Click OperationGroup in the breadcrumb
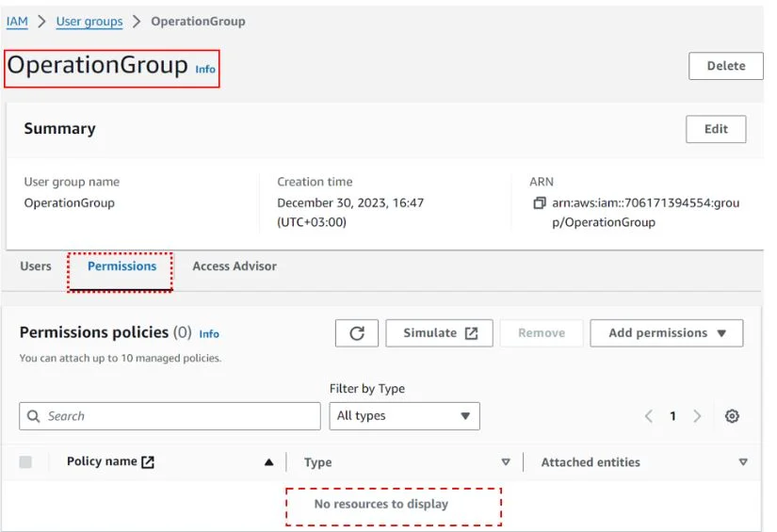Image resolution: width=777 pixels, height=532 pixels. (198, 22)
